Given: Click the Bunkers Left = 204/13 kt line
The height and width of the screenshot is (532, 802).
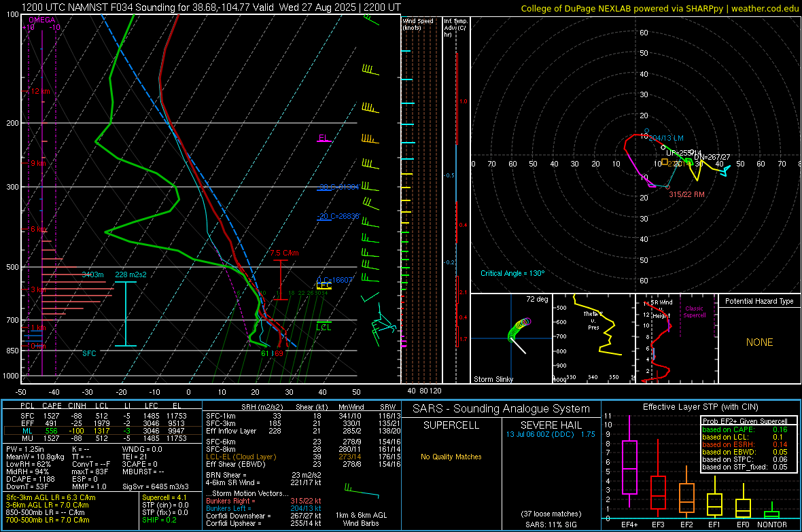Looking at the screenshot, I should (x=264, y=508).
